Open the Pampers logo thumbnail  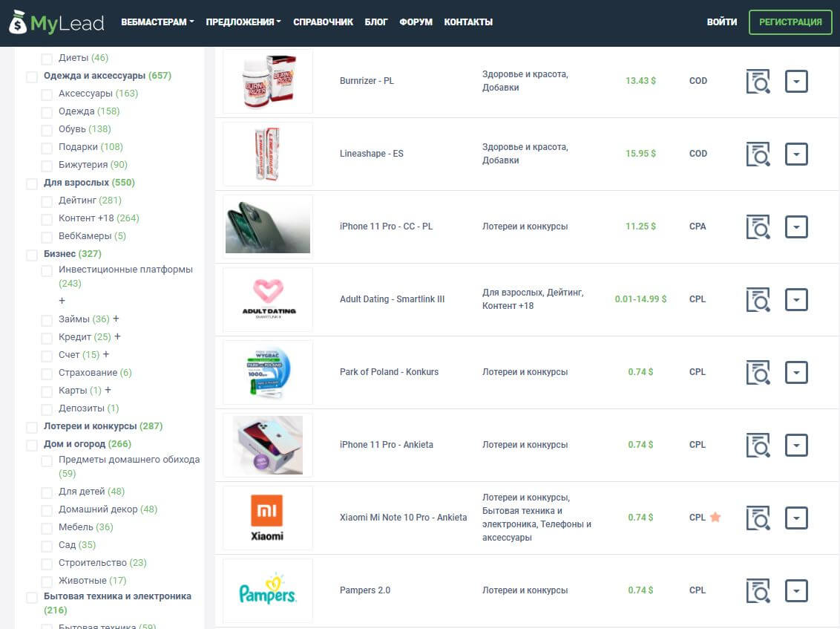[267, 591]
